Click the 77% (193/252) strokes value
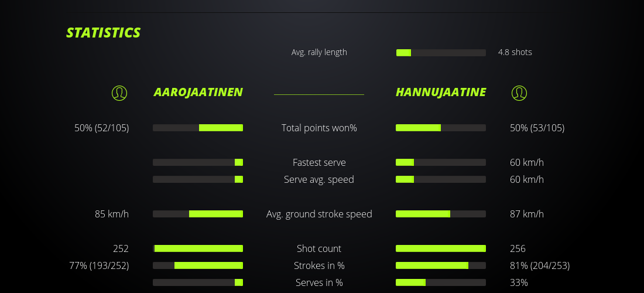 pyautogui.click(x=99, y=265)
